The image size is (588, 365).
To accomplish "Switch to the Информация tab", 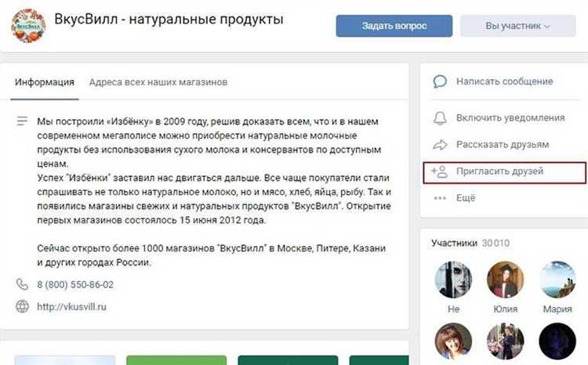I will (45, 82).
